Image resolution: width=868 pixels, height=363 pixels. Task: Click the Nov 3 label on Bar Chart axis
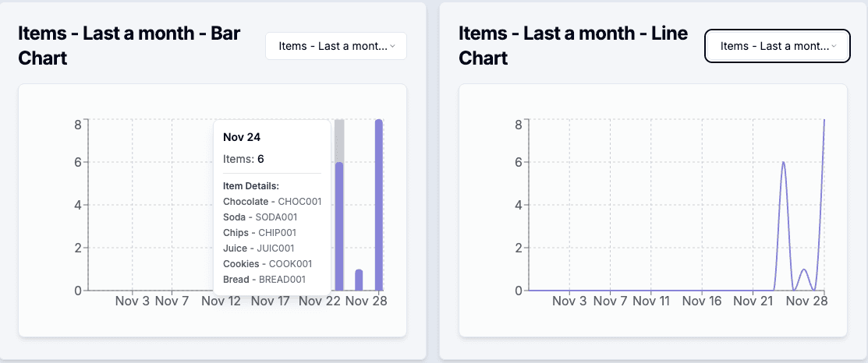tap(132, 301)
